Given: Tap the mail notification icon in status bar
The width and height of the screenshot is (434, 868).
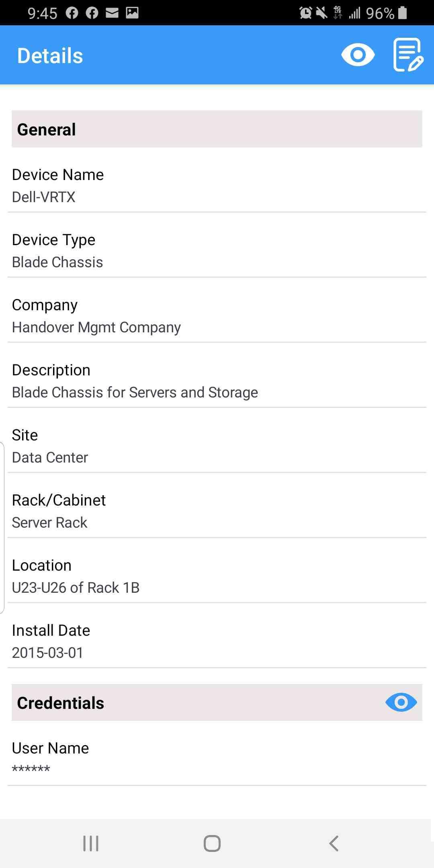Looking at the screenshot, I should (112, 13).
